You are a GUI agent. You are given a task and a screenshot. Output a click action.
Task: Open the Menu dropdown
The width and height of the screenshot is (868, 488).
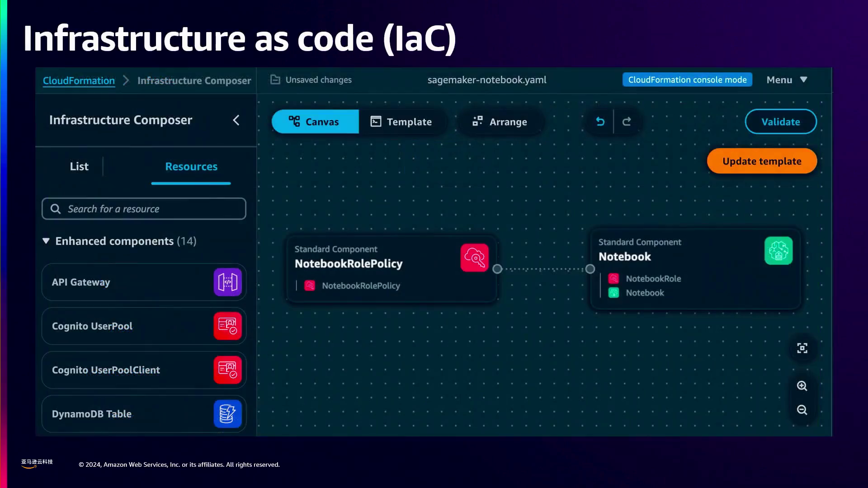[787, 80]
